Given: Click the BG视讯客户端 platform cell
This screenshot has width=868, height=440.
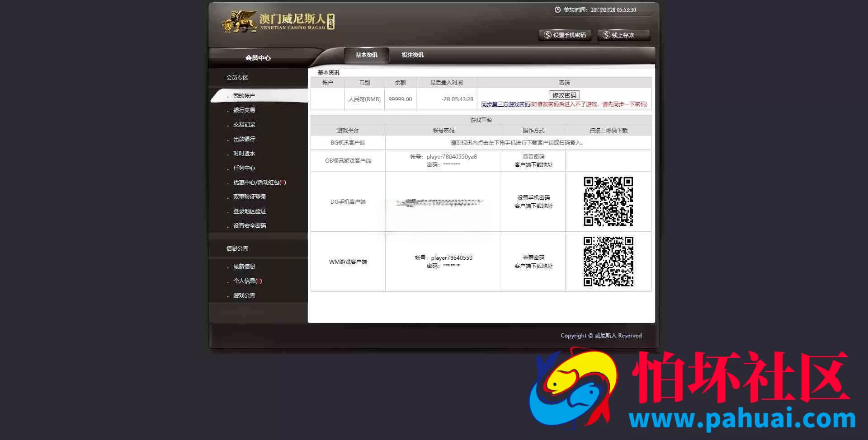Looking at the screenshot, I should coord(348,143).
